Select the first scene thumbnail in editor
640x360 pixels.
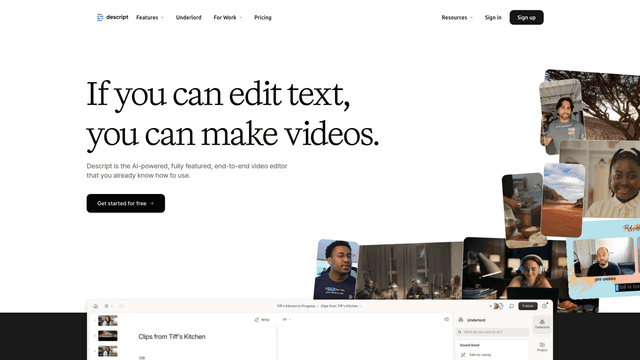coord(108,320)
